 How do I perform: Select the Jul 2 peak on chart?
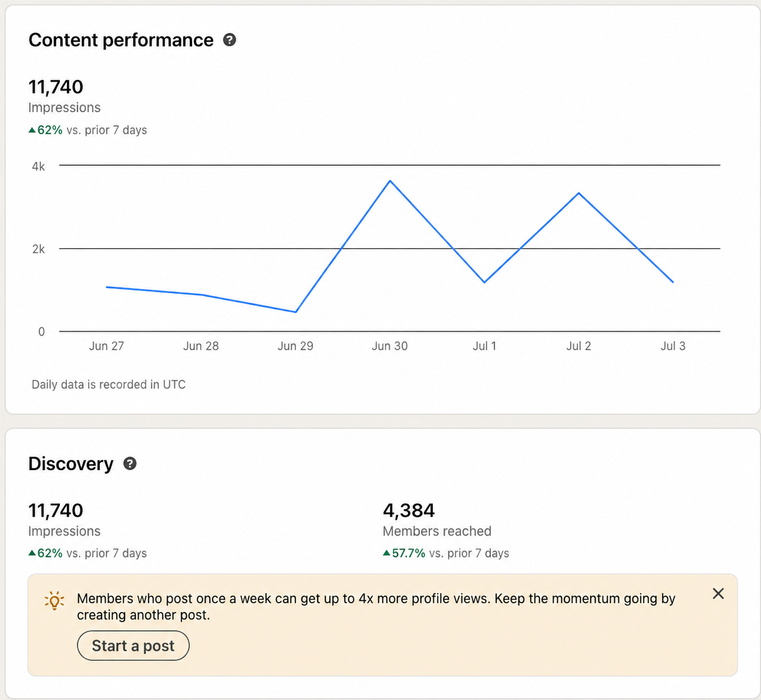pos(578,193)
